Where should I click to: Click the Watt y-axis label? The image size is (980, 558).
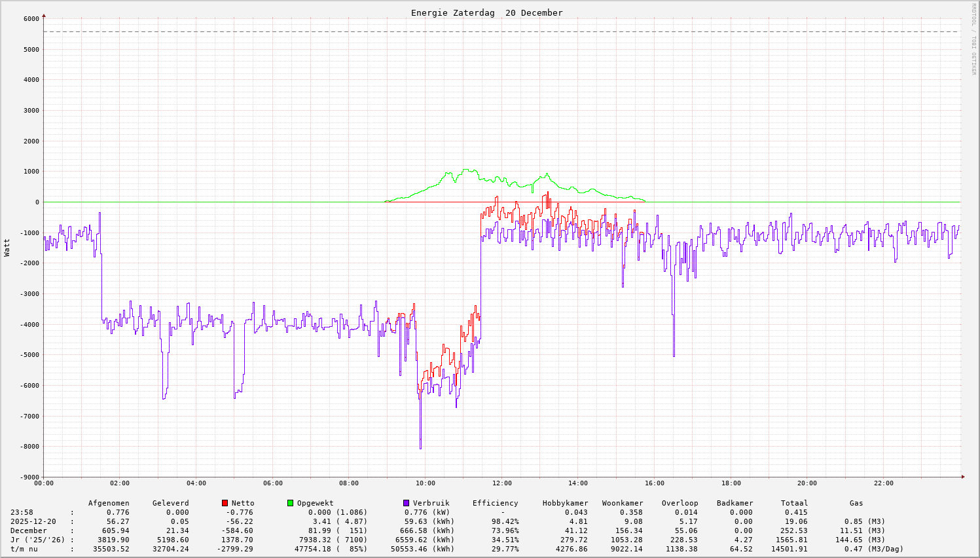(x=7, y=247)
